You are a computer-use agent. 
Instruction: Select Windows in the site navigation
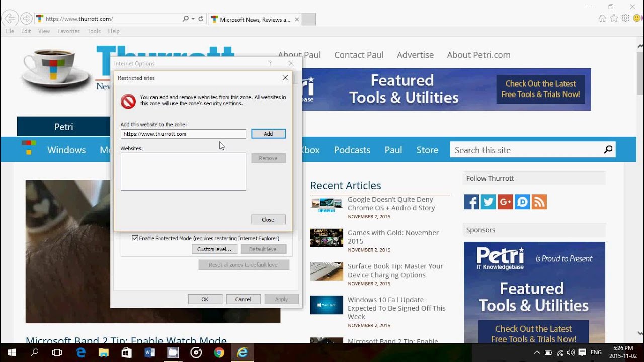click(66, 150)
